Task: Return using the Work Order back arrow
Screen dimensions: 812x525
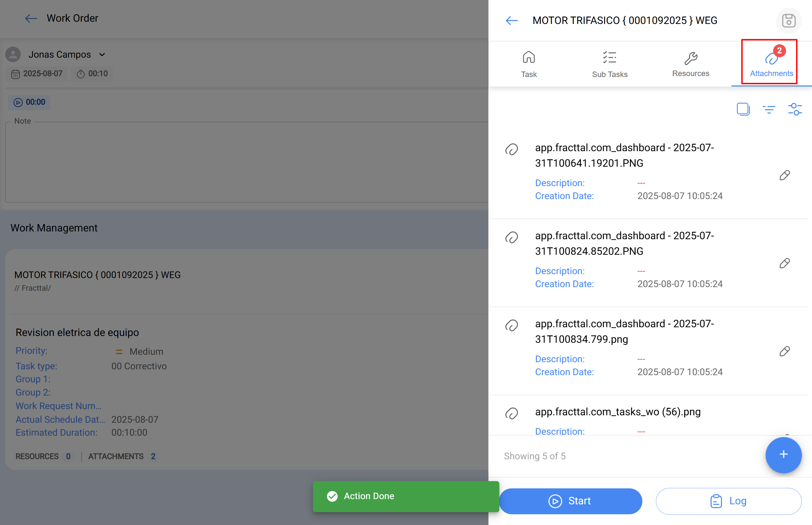Action: pyautogui.click(x=31, y=18)
